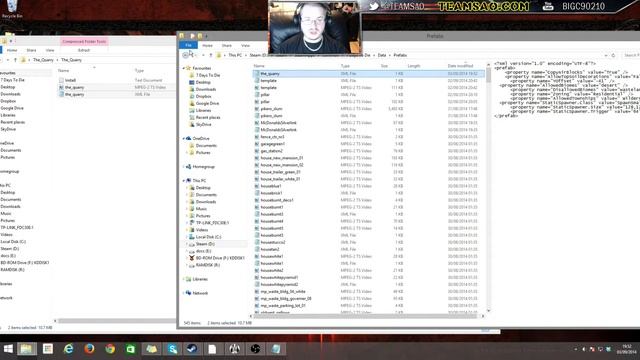This screenshot has height=360, width=640.
Task: Select RAMDISK (R:) in Prefabs sidebar
Action: tap(208, 265)
